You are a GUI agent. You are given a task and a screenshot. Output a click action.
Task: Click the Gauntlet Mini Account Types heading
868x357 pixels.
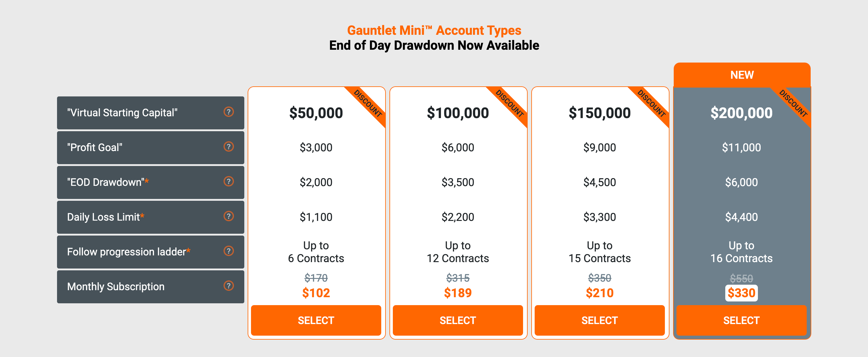pyautogui.click(x=434, y=30)
